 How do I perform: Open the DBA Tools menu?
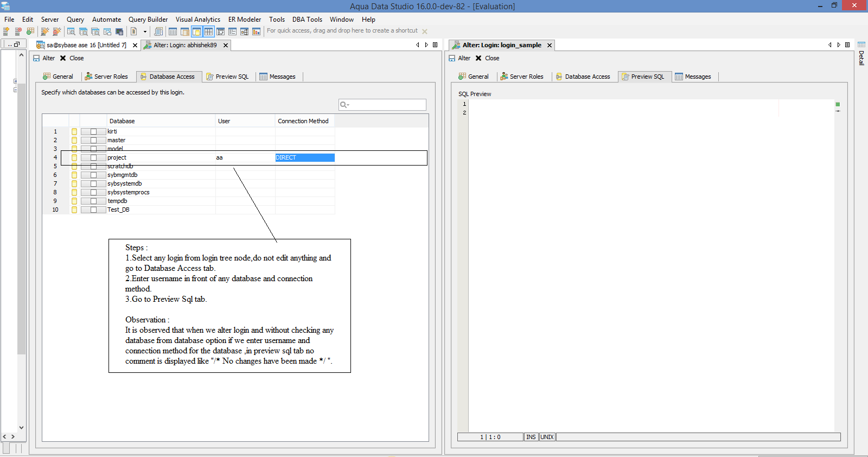pos(307,20)
